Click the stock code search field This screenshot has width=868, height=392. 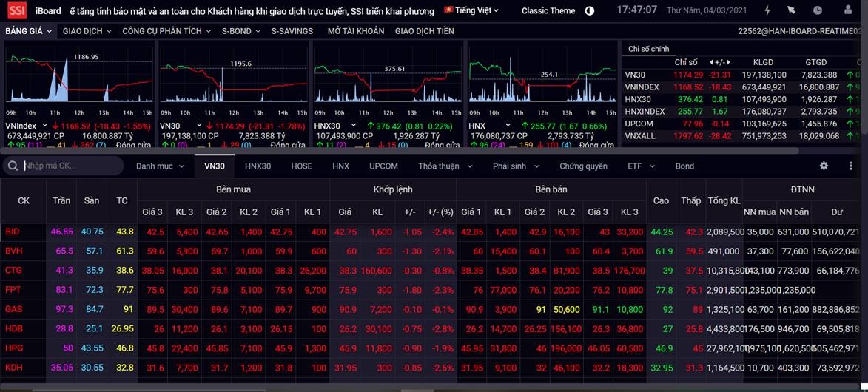click(x=70, y=166)
